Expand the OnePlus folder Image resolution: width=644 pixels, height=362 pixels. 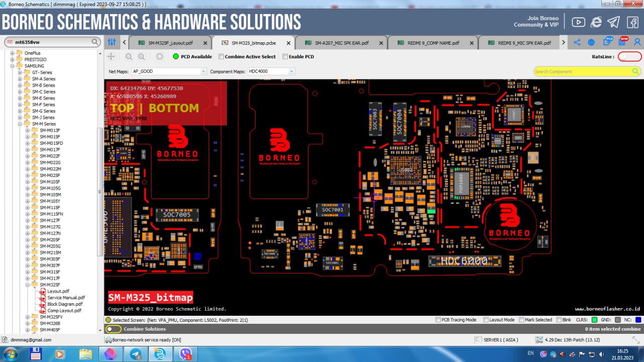13,53
